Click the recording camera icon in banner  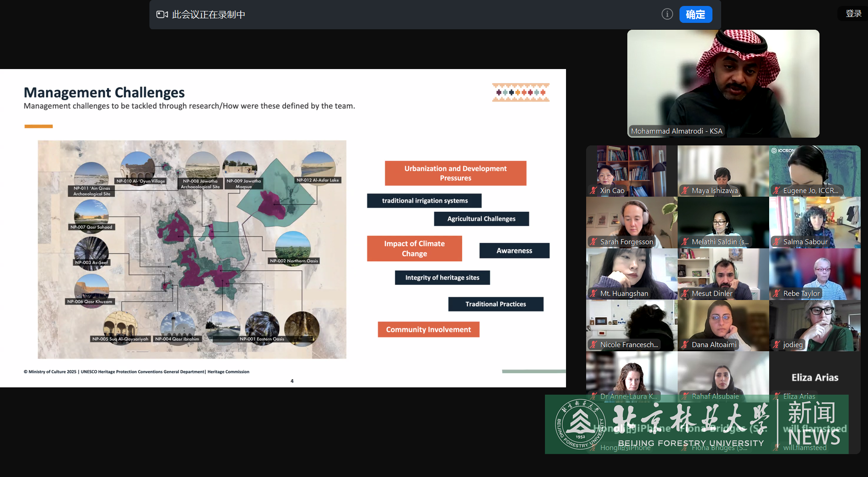162,15
